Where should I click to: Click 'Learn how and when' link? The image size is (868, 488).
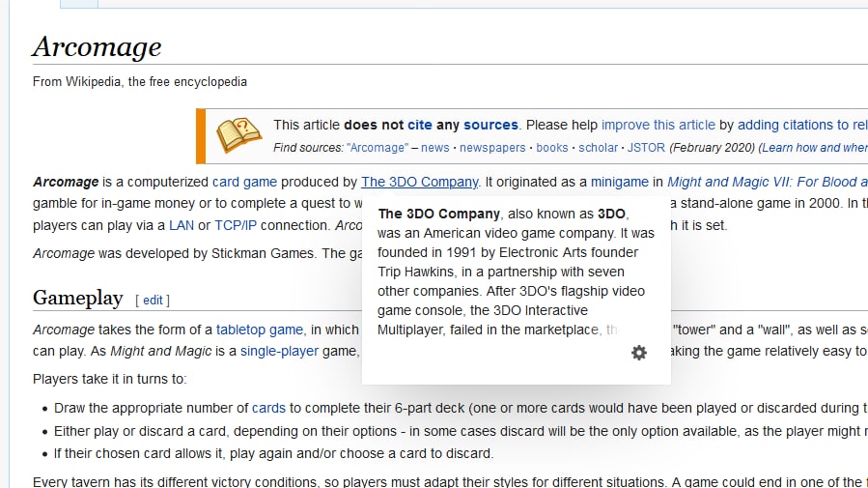pos(815,148)
